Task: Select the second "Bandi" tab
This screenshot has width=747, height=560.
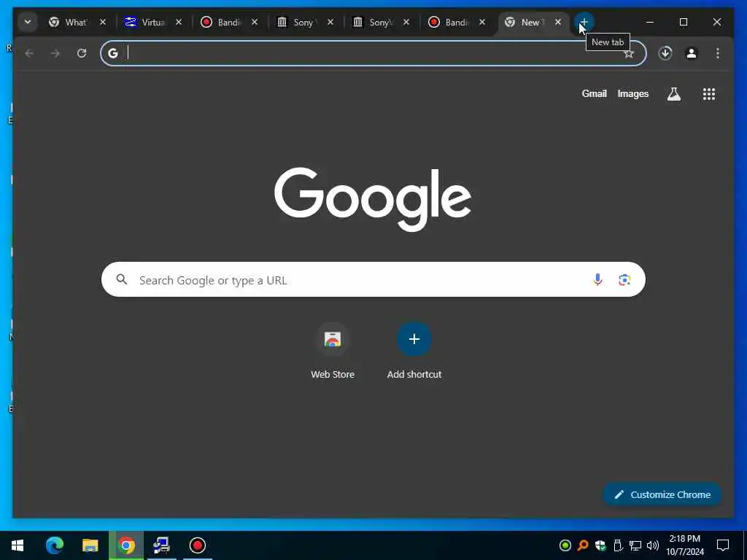Action: point(449,22)
